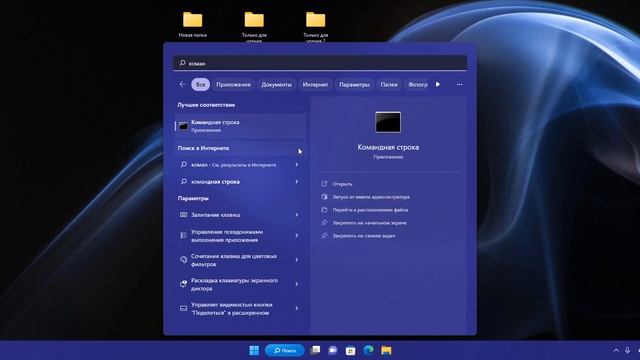Click icon beside Сочетание клавиш для цветовых
Screen dimensions: 640x360
click(183, 260)
